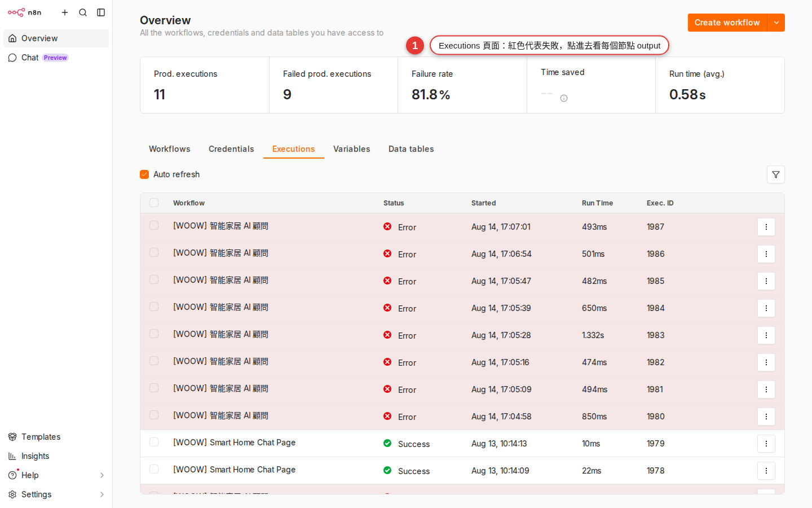
Task: Select checkbox for execution 1983
Action: click(x=154, y=334)
